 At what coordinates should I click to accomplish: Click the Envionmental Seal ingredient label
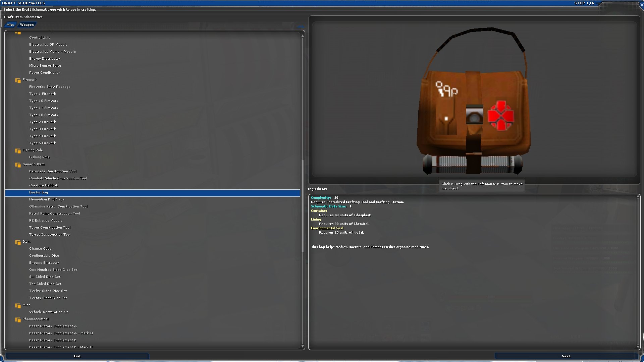pos(327,228)
